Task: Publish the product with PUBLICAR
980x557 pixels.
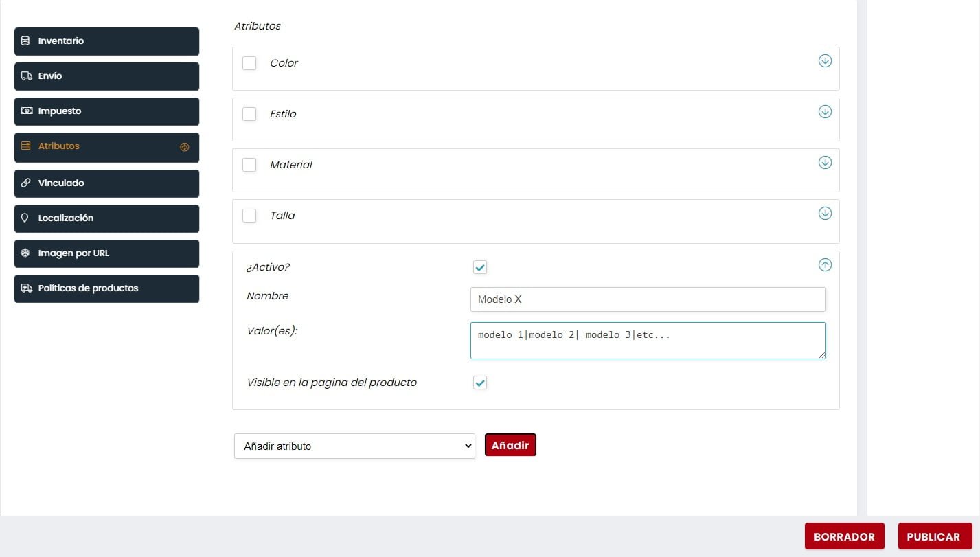Action: pyautogui.click(x=933, y=536)
